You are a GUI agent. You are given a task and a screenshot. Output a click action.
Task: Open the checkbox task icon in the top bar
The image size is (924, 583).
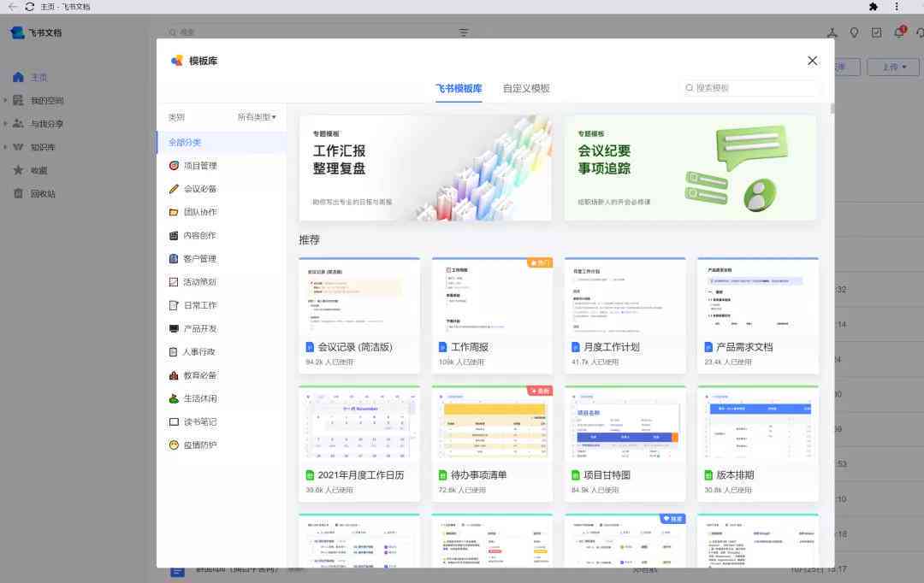point(877,32)
